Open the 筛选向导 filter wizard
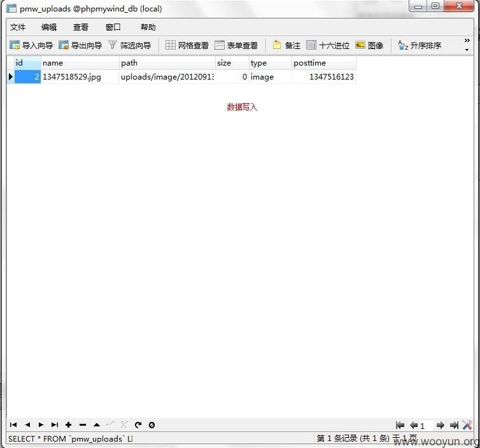 tap(129, 45)
